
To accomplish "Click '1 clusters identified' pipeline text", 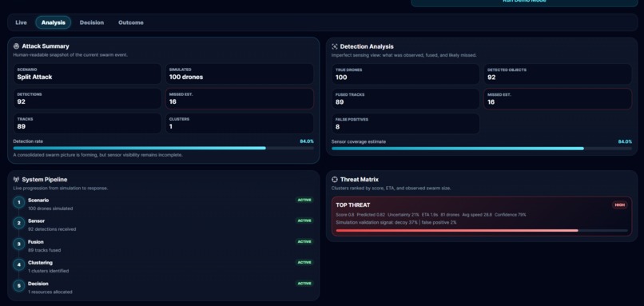I will [49, 271].
